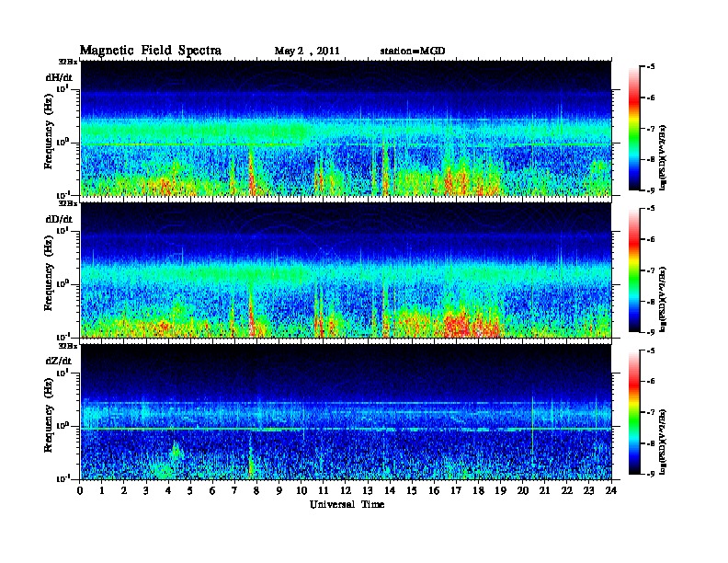
Task: Click the 'dZ/dt' panel label
Action: tap(59, 361)
